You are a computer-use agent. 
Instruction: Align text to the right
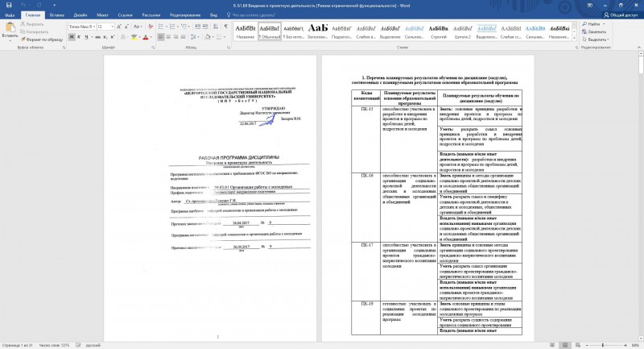pyautogui.click(x=175, y=37)
